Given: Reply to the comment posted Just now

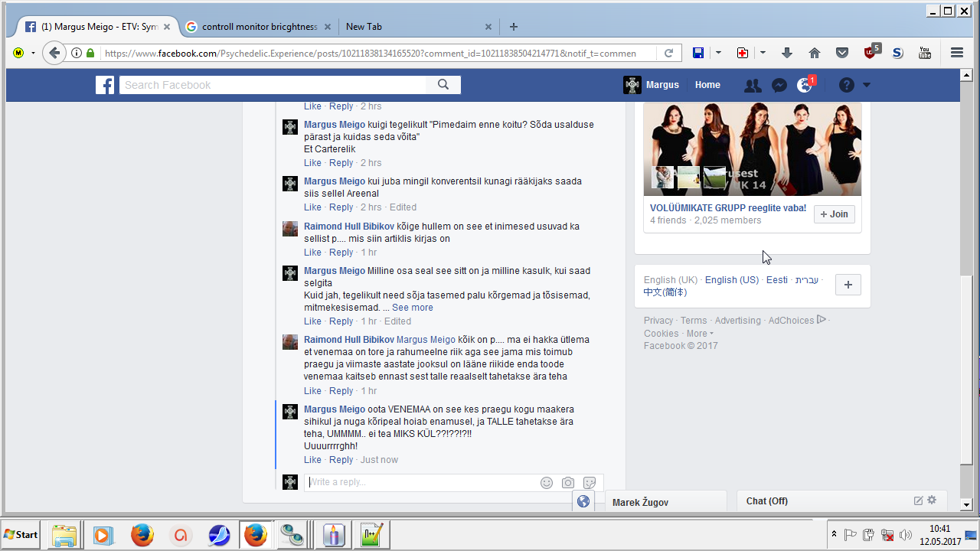Looking at the screenshot, I should pos(341,460).
